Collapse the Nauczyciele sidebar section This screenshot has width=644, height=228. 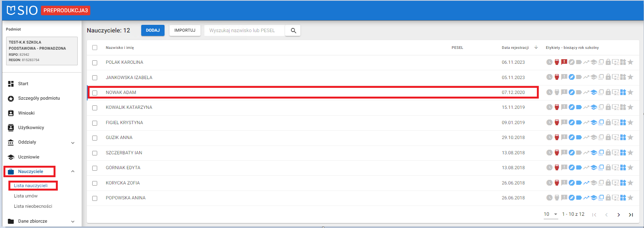coord(73,171)
